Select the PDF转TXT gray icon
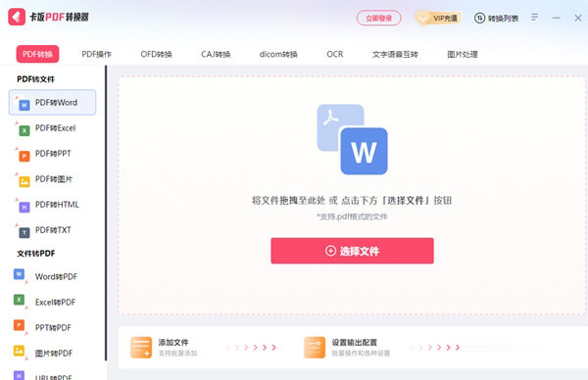 (24, 231)
